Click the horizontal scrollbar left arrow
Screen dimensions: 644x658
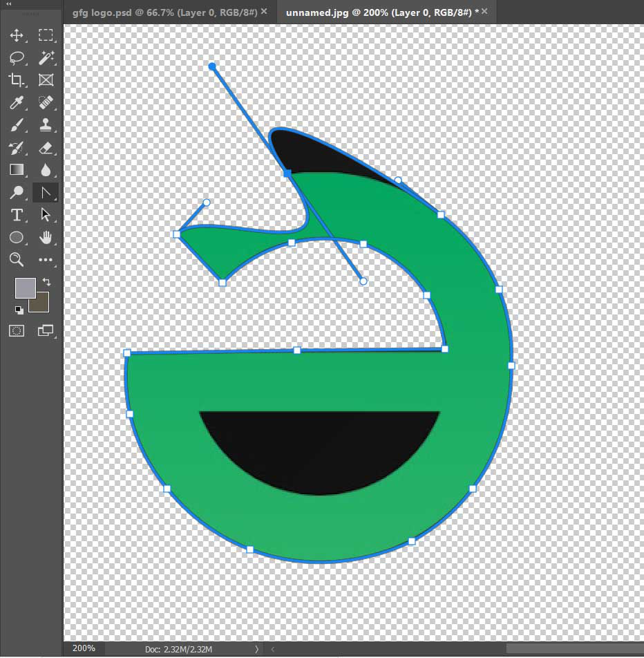coord(273,649)
